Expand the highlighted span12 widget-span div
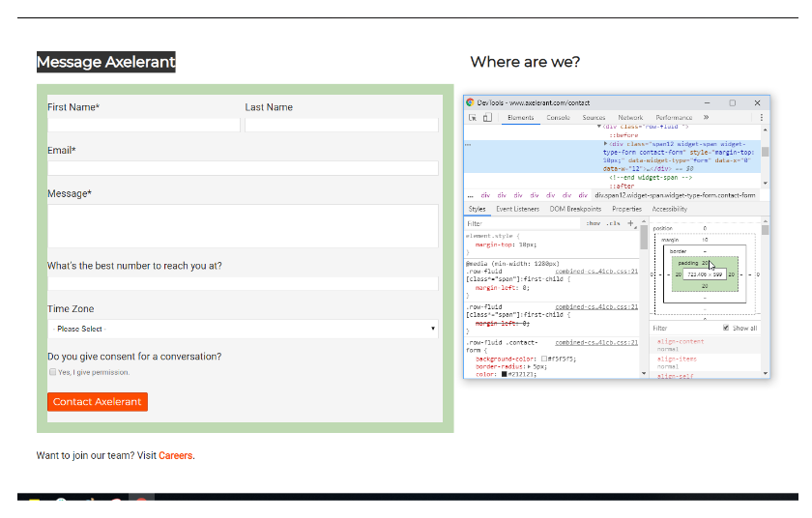The height and width of the screenshot is (518, 812). tap(605, 144)
